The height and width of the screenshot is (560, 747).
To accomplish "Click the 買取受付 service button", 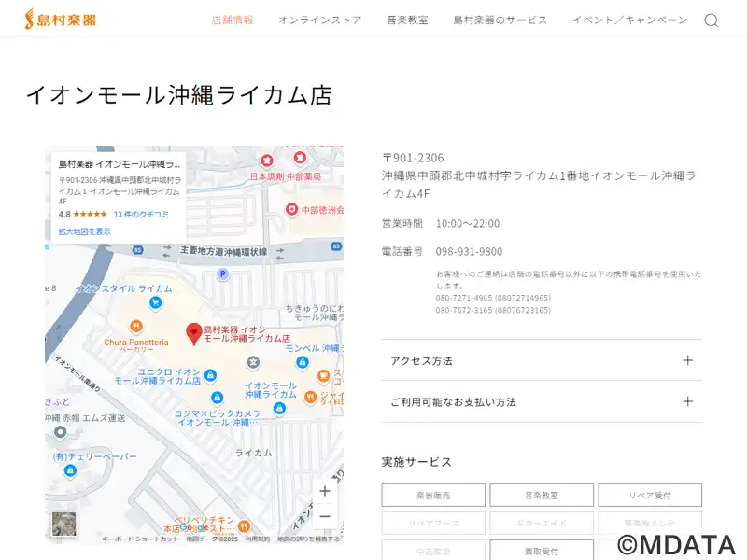I will pyautogui.click(x=542, y=551).
